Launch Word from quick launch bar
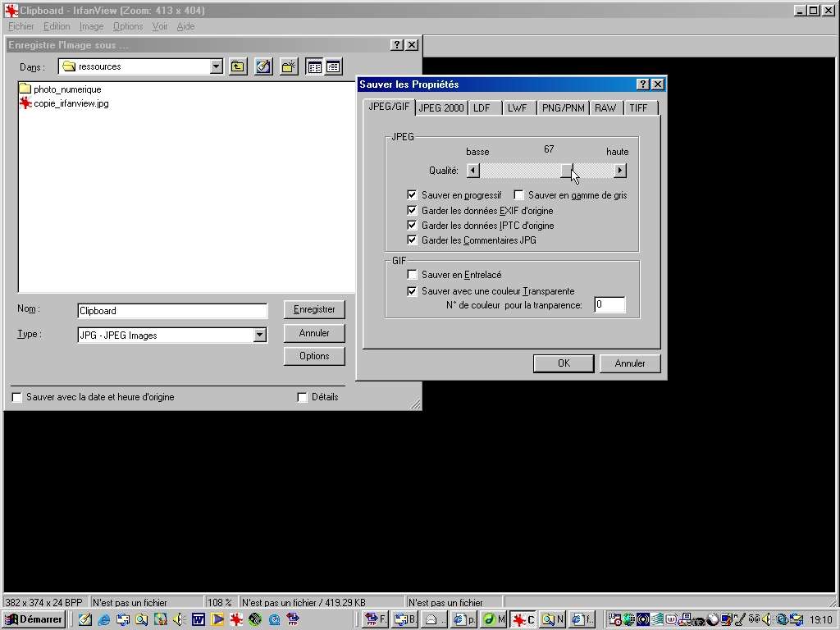Viewport: 840px width, 630px height. pyautogui.click(x=199, y=619)
